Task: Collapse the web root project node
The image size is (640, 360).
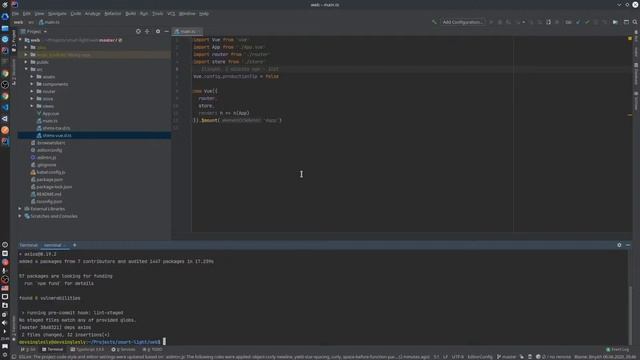Action: point(20,40)
